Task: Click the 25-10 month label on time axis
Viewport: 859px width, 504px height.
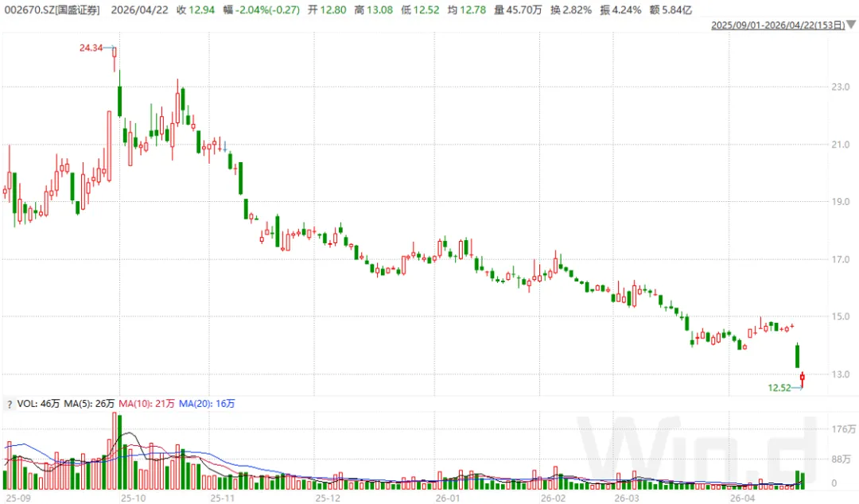Action: (133, 498)
